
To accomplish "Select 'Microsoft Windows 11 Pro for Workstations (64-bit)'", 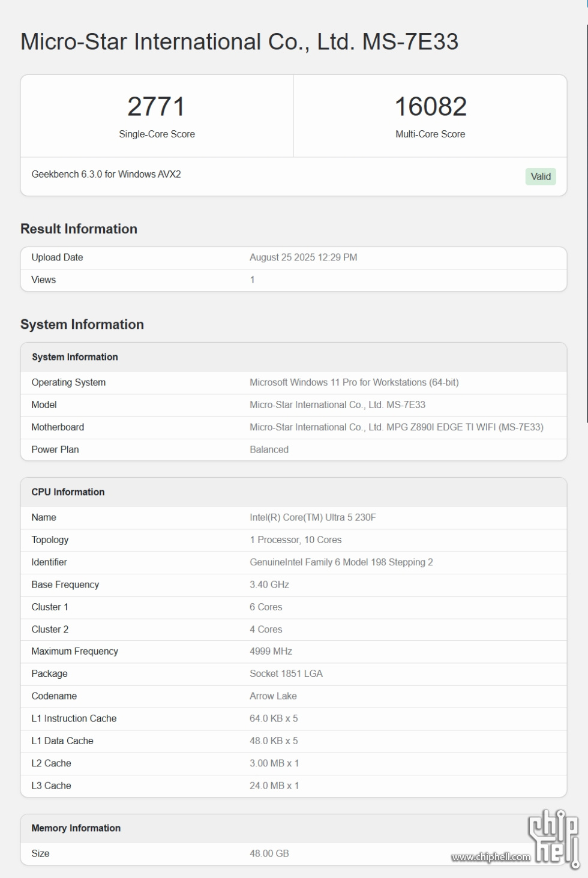I will [354, 382].
